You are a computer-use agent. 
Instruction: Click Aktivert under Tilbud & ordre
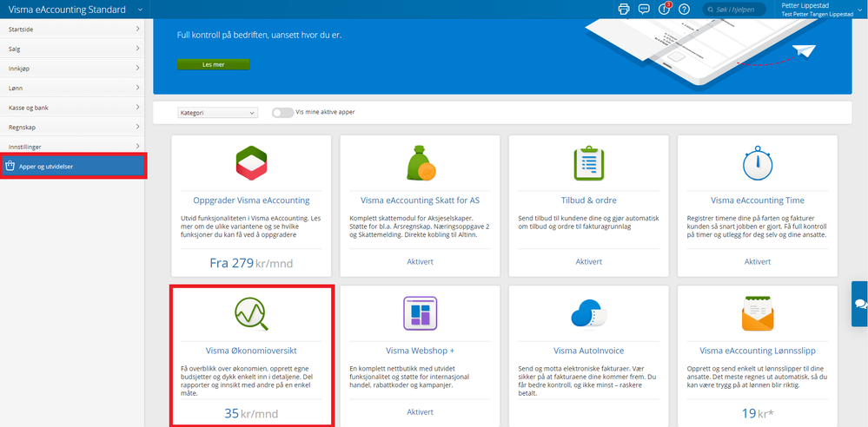pyautogui.click(x=588, y=261)
